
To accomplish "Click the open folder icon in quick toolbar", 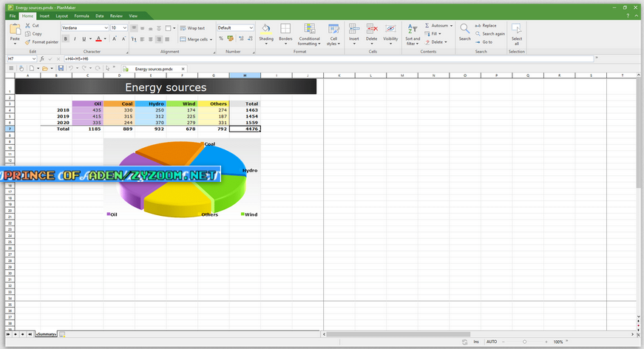I will point(45,68).
